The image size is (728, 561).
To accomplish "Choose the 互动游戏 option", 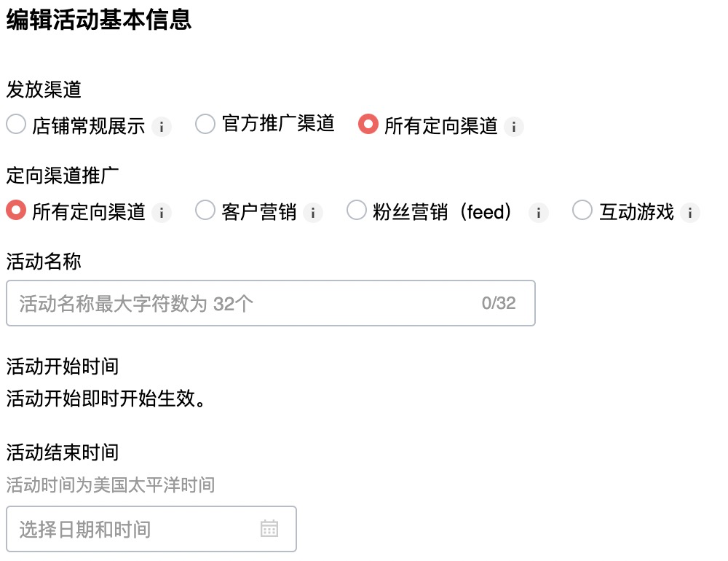I will (x=582, y=211).
